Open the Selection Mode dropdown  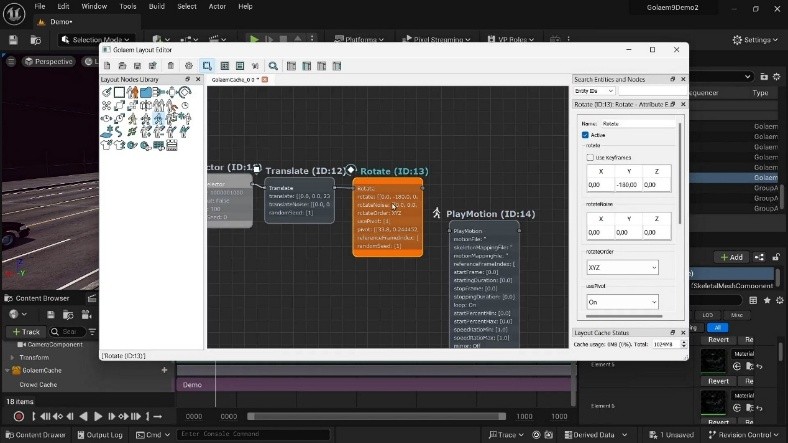click(96, 40)
